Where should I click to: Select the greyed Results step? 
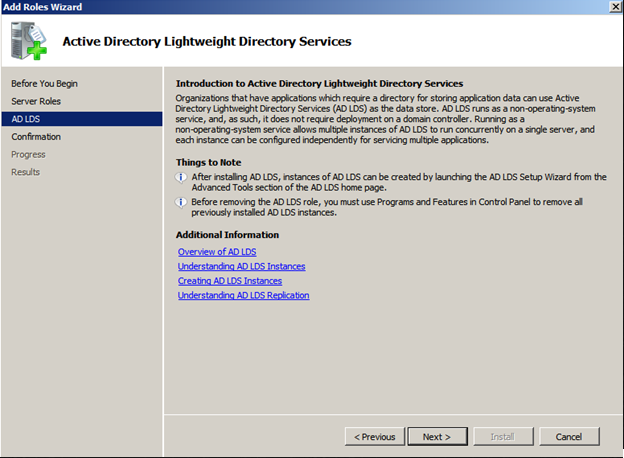click(25, 172)
